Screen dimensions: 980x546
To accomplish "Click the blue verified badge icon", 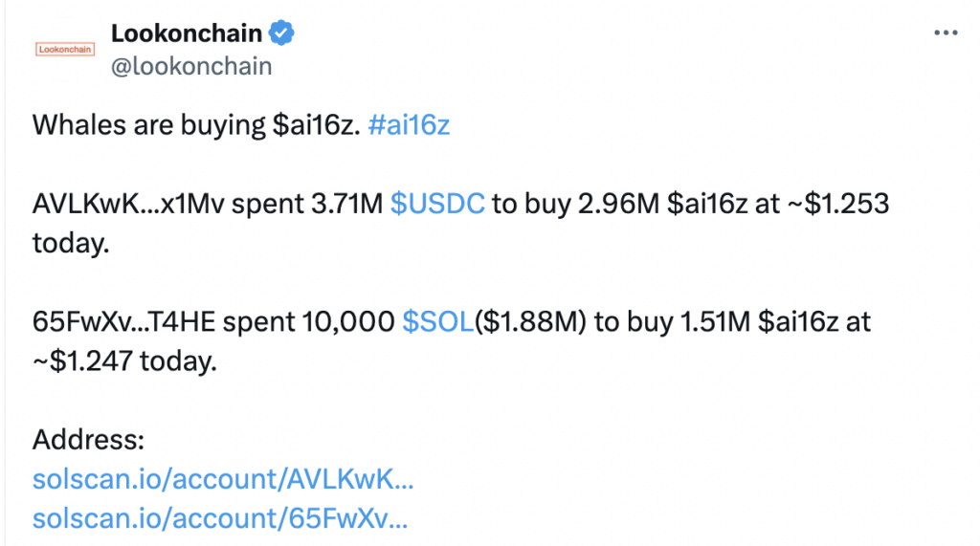I will coord(281,33).
